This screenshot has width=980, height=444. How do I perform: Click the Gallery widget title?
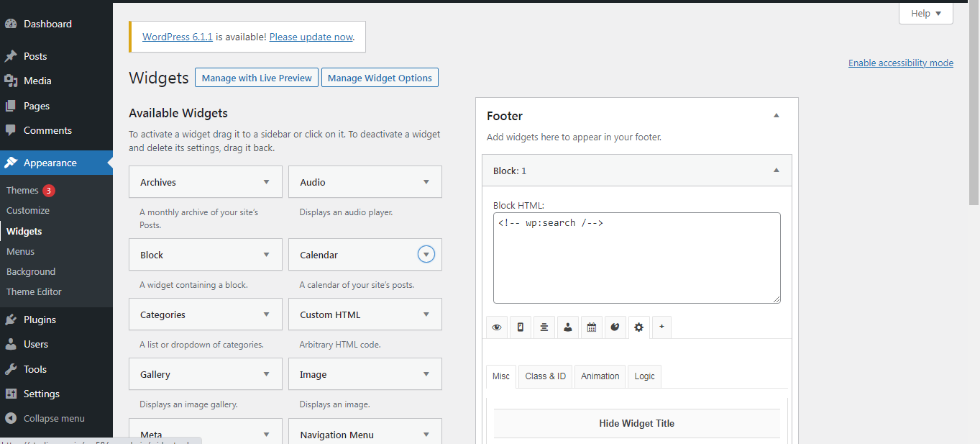(155, 374)
